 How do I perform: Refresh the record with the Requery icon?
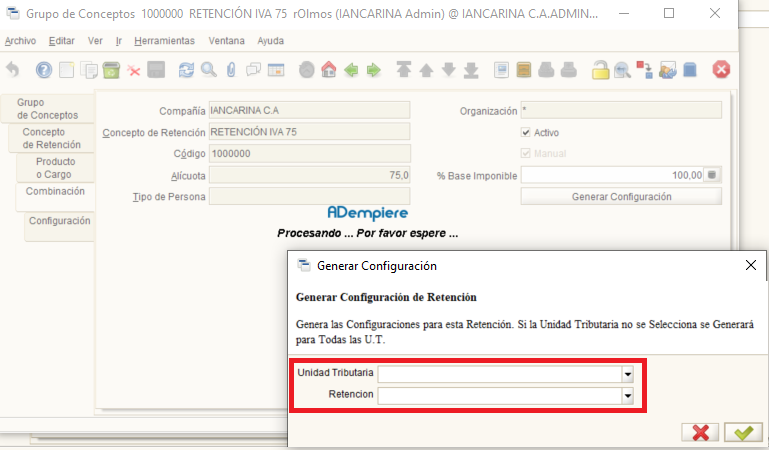pyautogui.click(x=186, y=70)
